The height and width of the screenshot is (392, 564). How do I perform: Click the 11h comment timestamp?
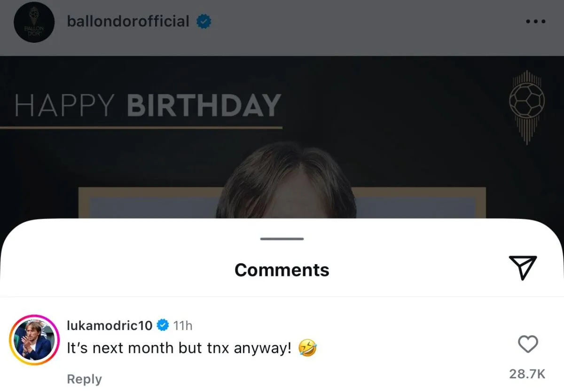[182, 325]
